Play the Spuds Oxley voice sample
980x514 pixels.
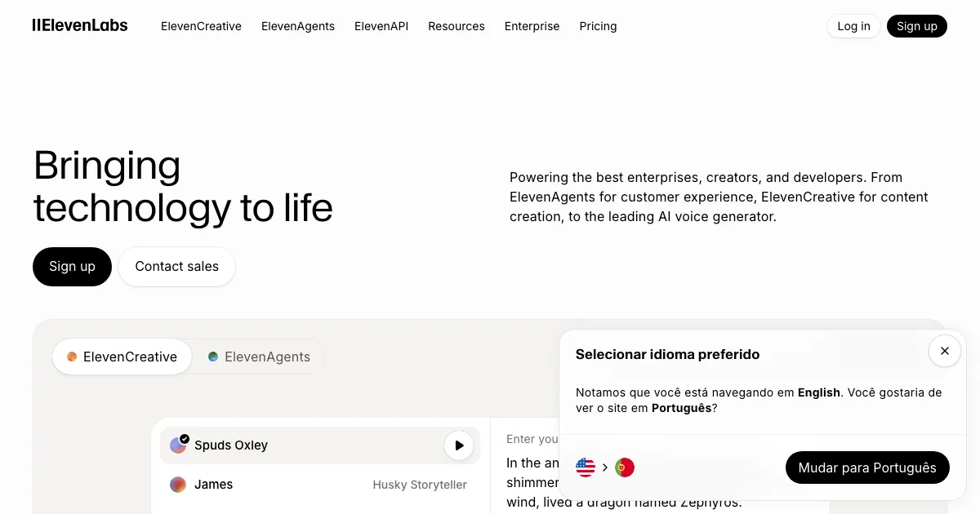point(459,445)
